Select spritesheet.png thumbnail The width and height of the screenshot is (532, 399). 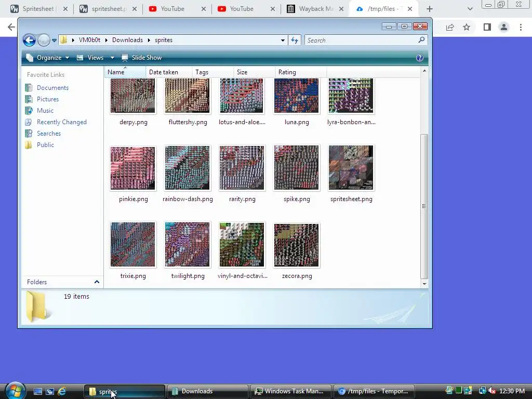pos(351,168)
